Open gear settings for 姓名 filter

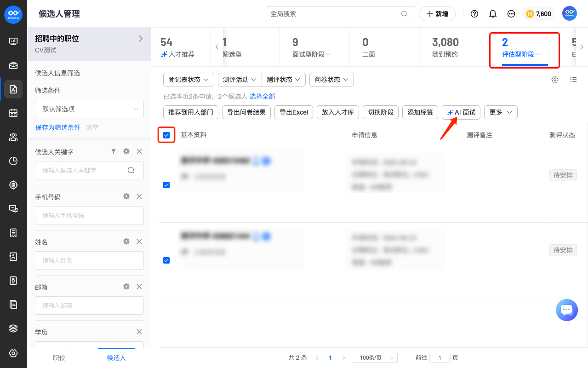click(126, 241)
